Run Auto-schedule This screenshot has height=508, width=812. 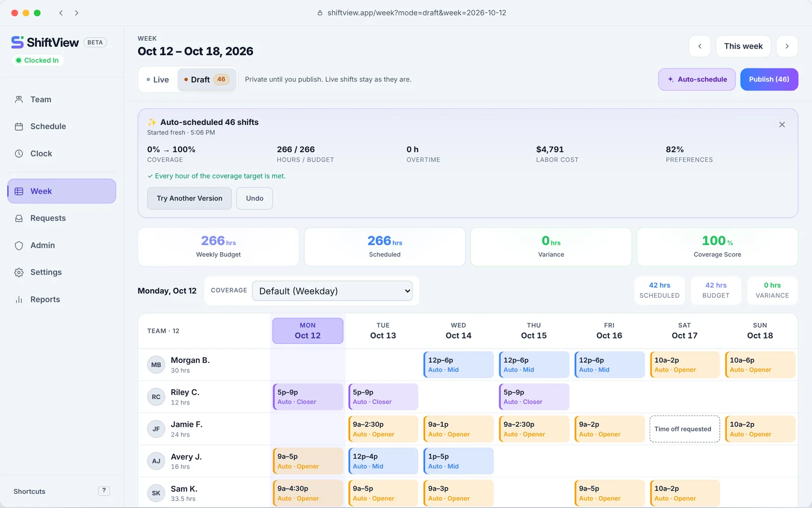click(x=697, y=80)
